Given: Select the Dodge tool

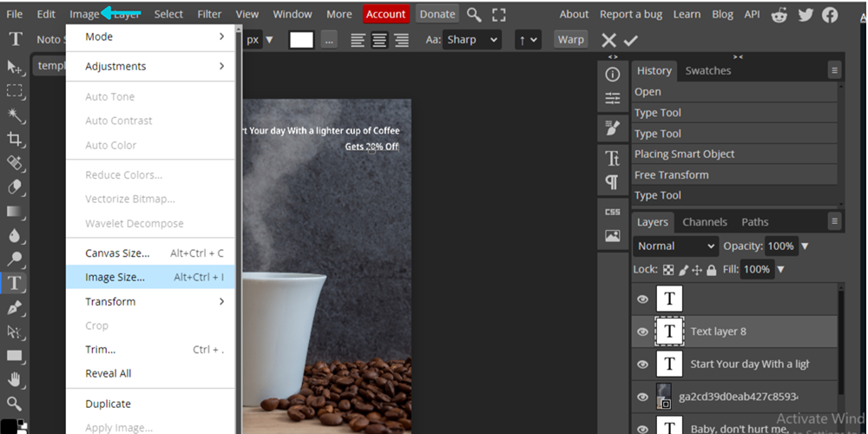Looking at the screenshot, I should (14, 259).
